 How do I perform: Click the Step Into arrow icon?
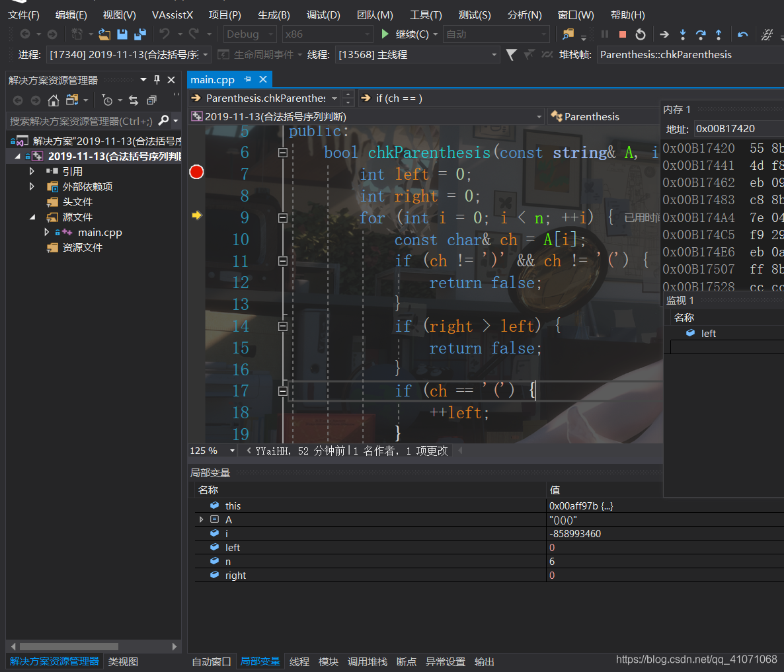click(x=683, y=34)
